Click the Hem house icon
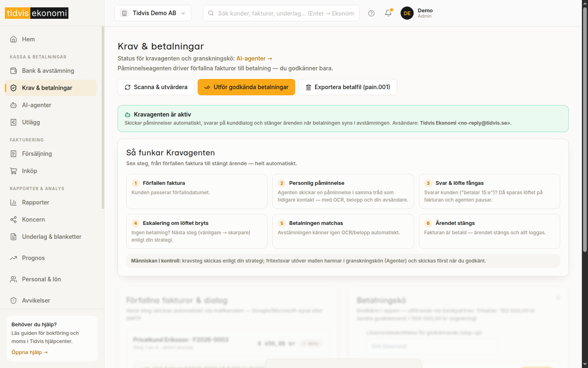 (13, 39)
